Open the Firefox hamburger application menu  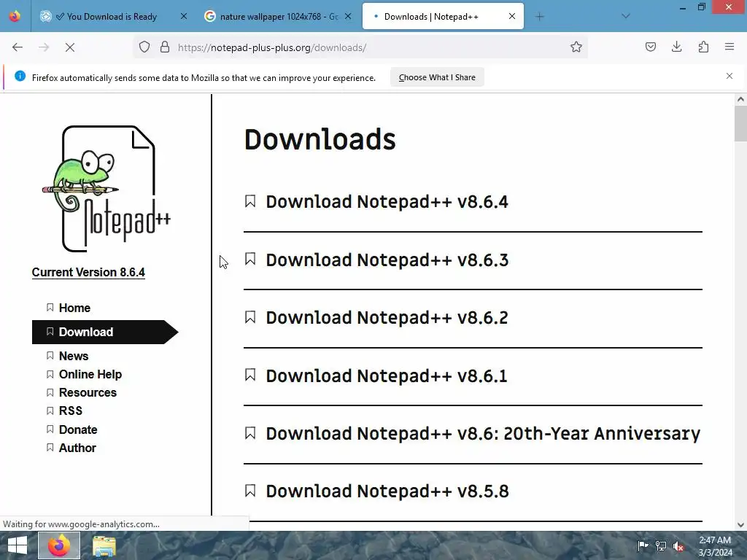[729, 47]
